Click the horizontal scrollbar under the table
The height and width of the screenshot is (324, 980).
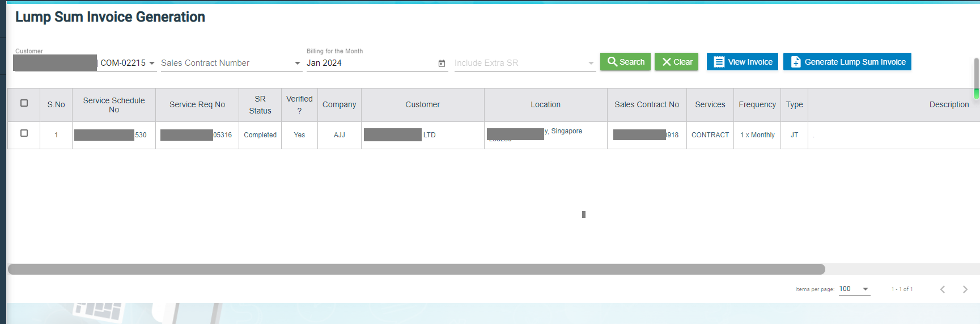416,270
